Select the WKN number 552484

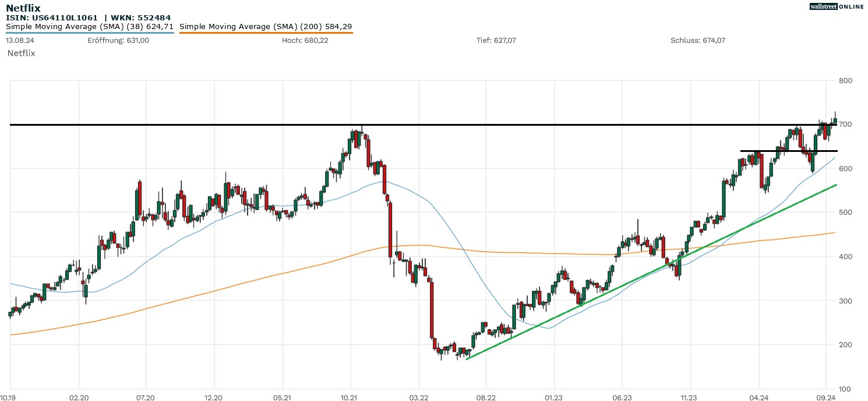[x=154, y=17]
